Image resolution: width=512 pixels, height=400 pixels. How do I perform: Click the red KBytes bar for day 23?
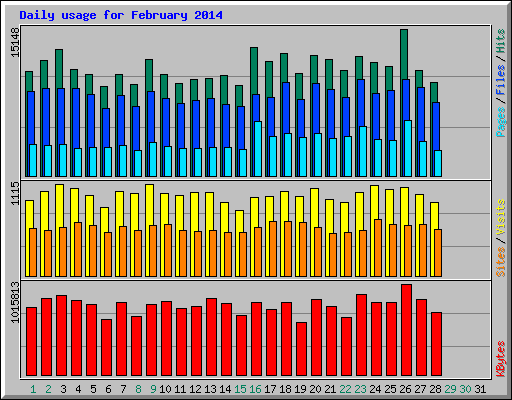(361, 335)
